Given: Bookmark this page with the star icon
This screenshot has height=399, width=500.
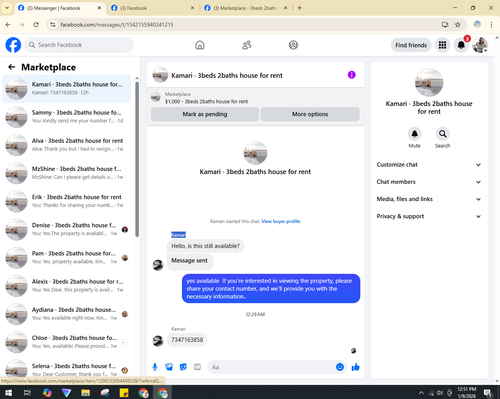Looking at the screenshot, I should (458, 25).
